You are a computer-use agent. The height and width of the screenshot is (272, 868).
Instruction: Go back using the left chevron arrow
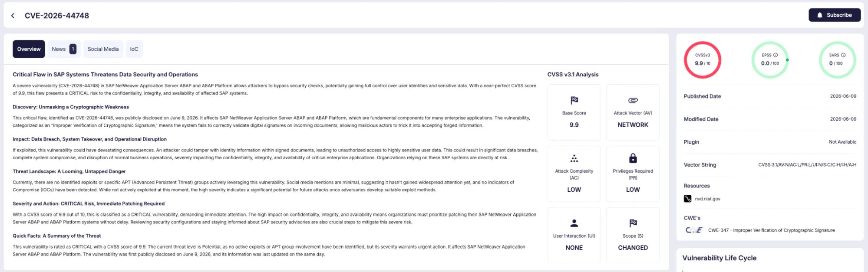coord(13,16)
